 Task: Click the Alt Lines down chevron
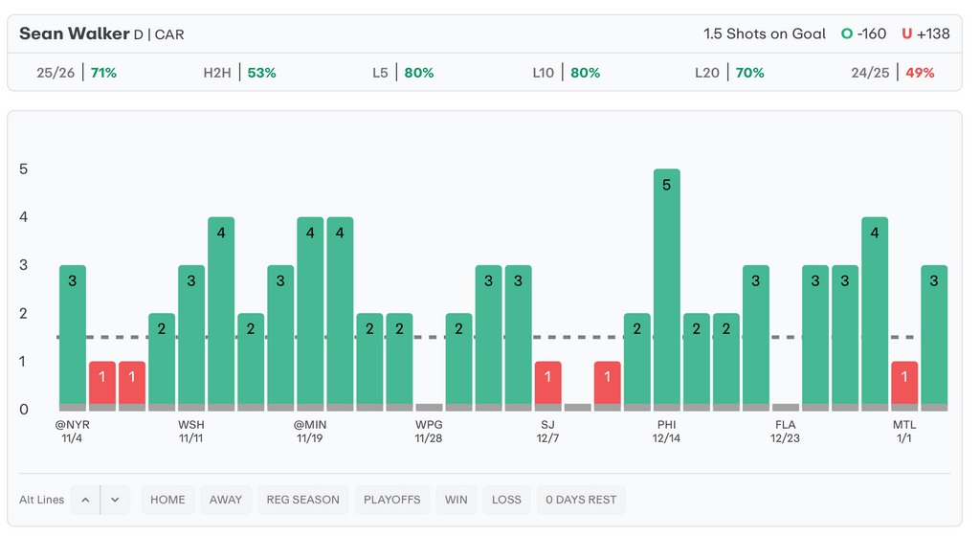(115, 500)
